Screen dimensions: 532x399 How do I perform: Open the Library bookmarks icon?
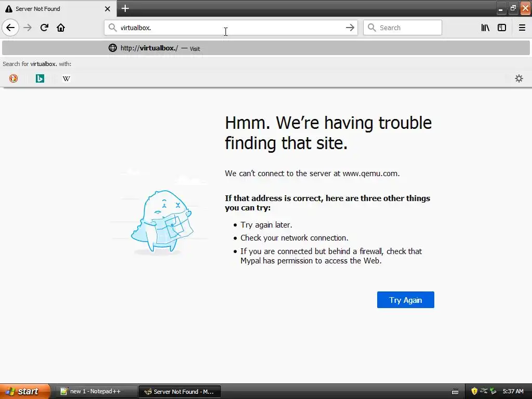tap(485, 28)
